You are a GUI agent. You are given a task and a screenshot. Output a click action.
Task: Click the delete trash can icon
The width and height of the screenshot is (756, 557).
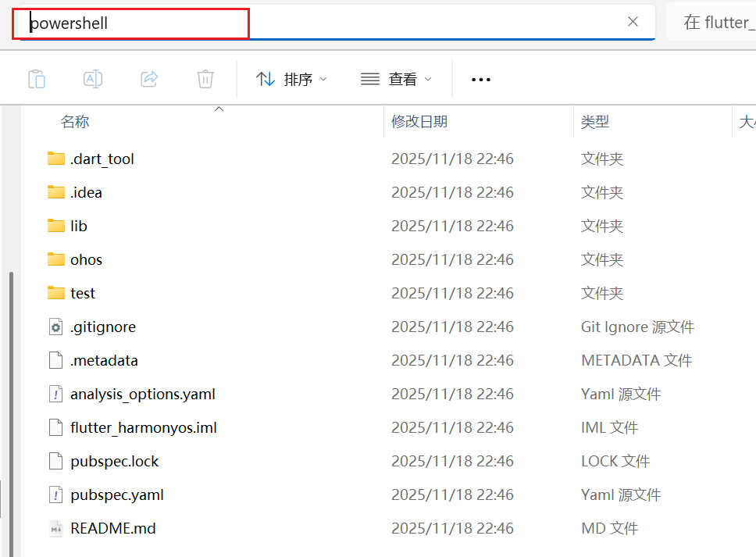[x=205, y=79]
